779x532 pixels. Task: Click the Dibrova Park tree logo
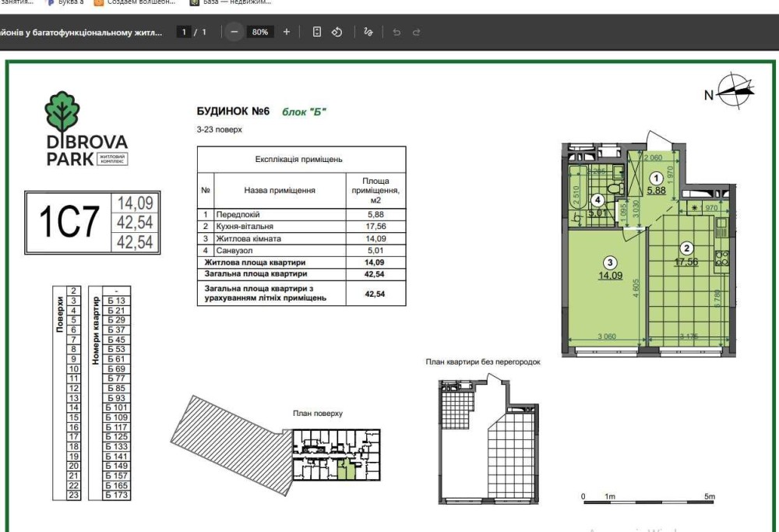pyautogui.click(x=62, y=111)
